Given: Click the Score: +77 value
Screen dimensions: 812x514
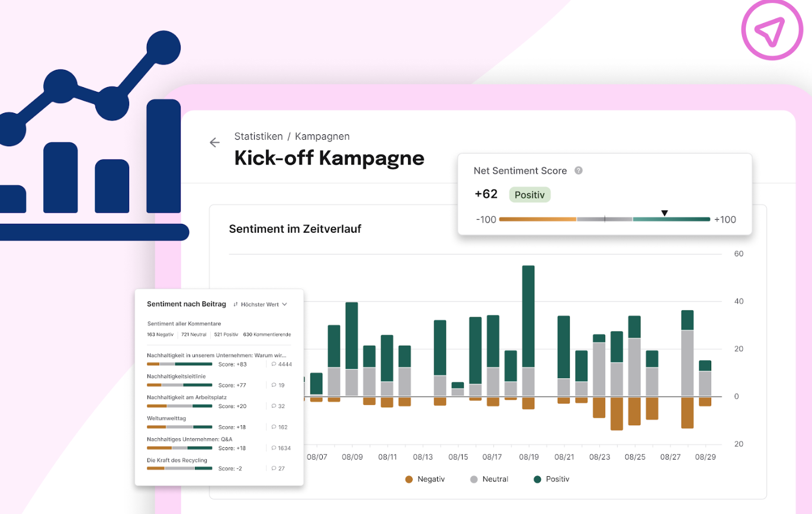Looking at the screenshot, I should tap(232, 385).
